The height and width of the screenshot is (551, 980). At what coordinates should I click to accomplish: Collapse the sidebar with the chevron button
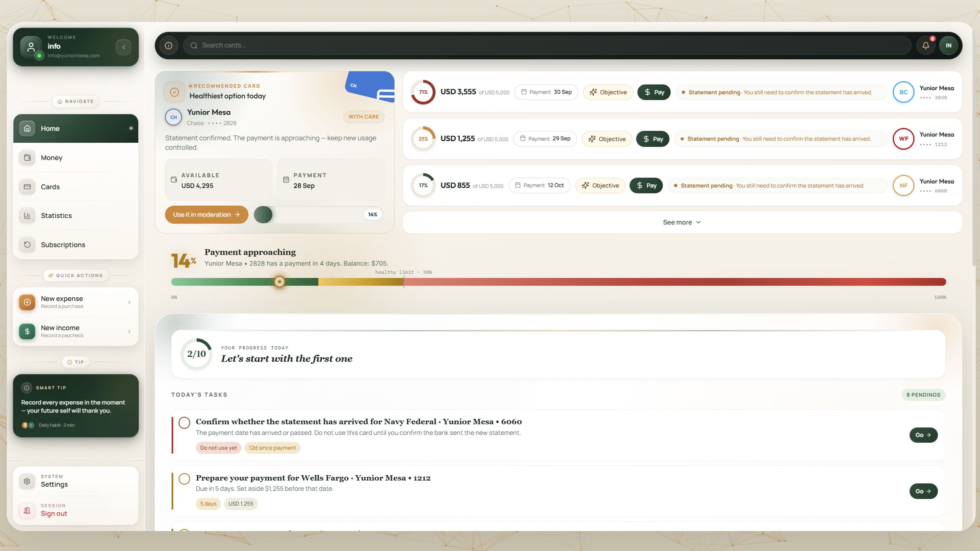click(x=123, y=47)
